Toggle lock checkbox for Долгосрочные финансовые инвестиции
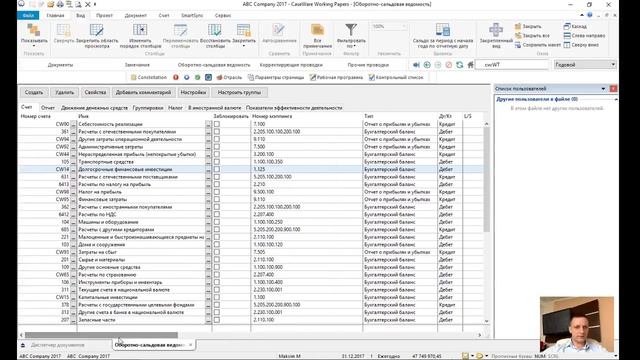Image resolution: width=640 pixels, height=360 pixels. [217, 169]
